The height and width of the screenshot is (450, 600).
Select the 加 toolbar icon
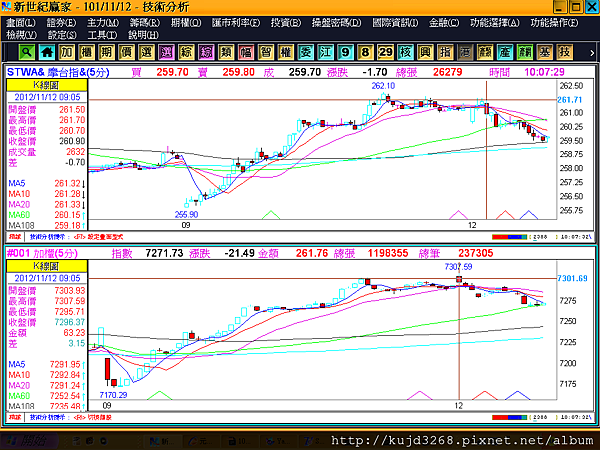[x=67, y=52]
